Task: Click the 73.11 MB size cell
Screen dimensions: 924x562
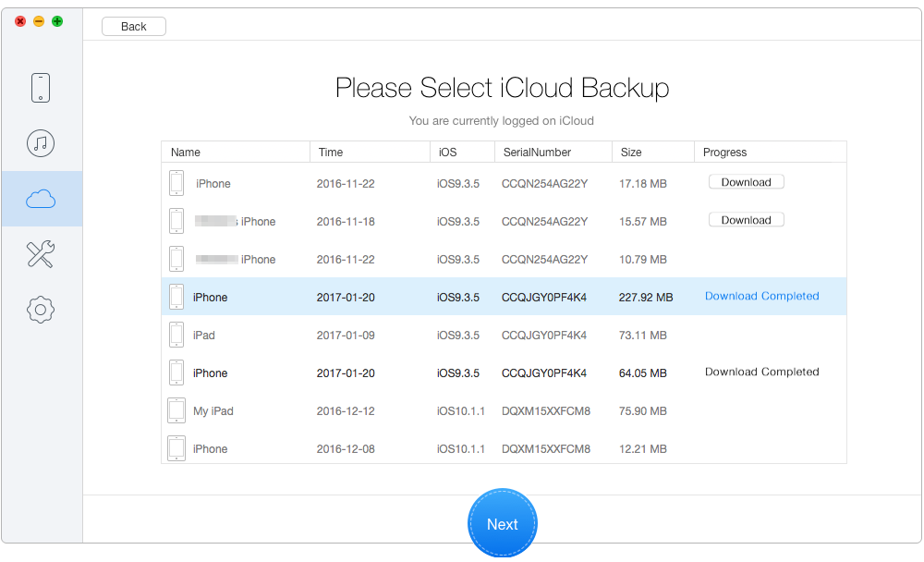Action: click(x=643, y=336)
